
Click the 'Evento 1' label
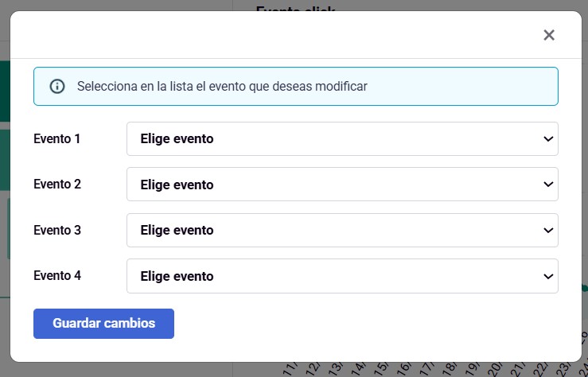pyautogui.click(x=57, y=138)
